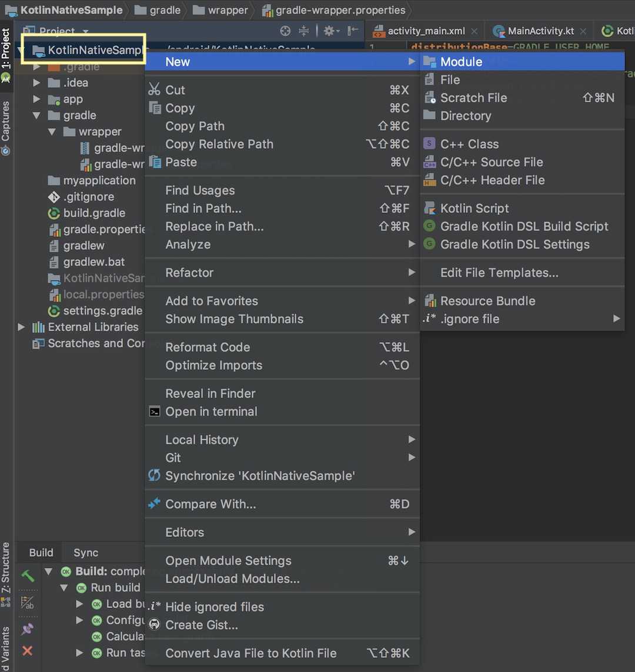The height and width of the screenshot is (672, 635).
Task: Open the Local History submenu
Action: (x=282, y=440)
